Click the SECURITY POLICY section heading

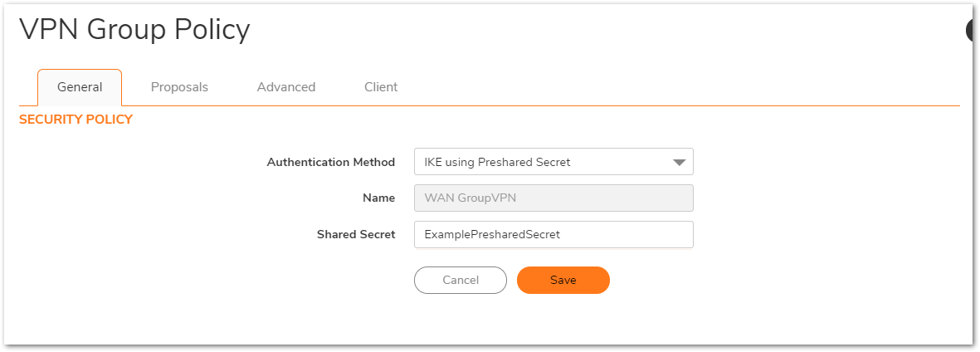point(76,120)
